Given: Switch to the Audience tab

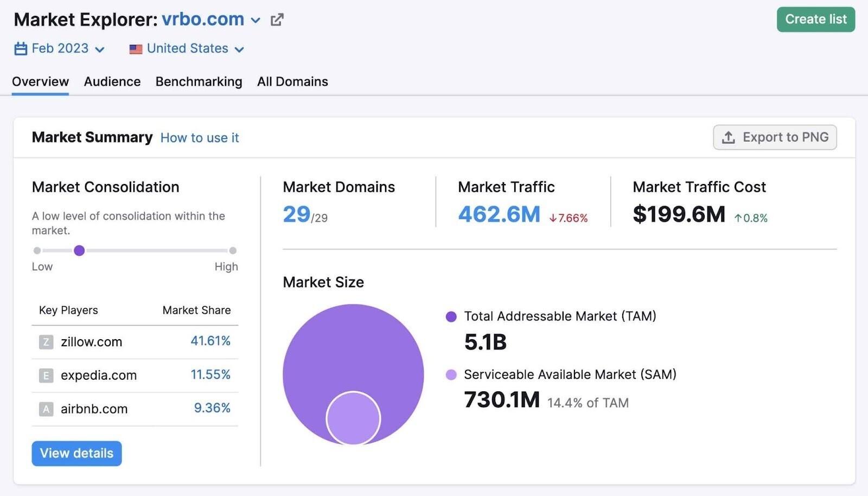Looking at the screenshot, I should coord(112,81).
